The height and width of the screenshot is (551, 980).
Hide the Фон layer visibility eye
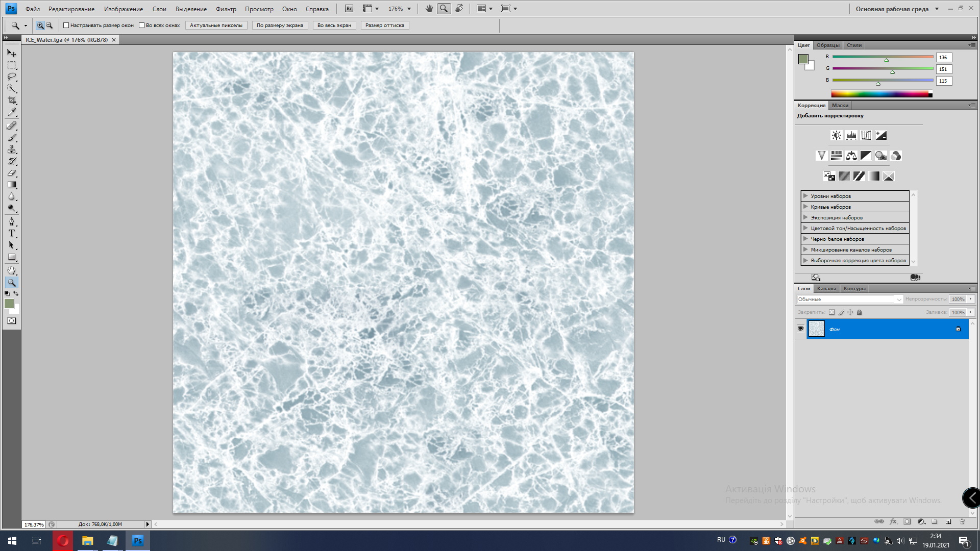(x=800, y=329)
